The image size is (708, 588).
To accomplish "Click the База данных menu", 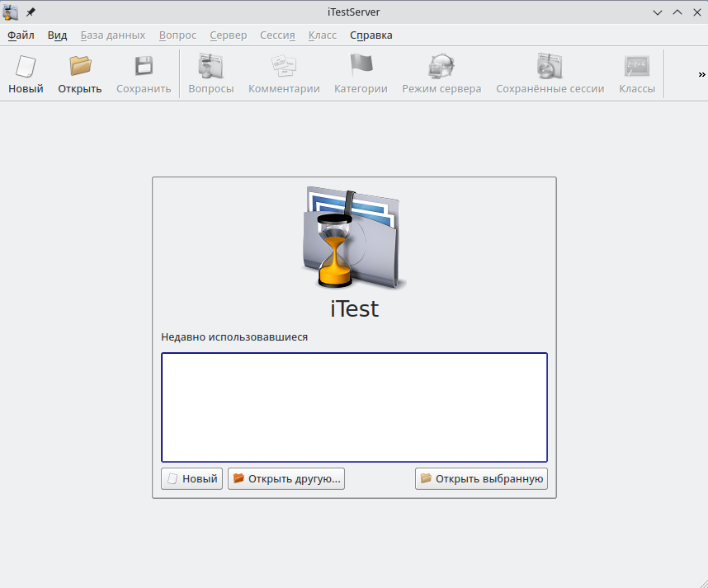I will [113, 35].
